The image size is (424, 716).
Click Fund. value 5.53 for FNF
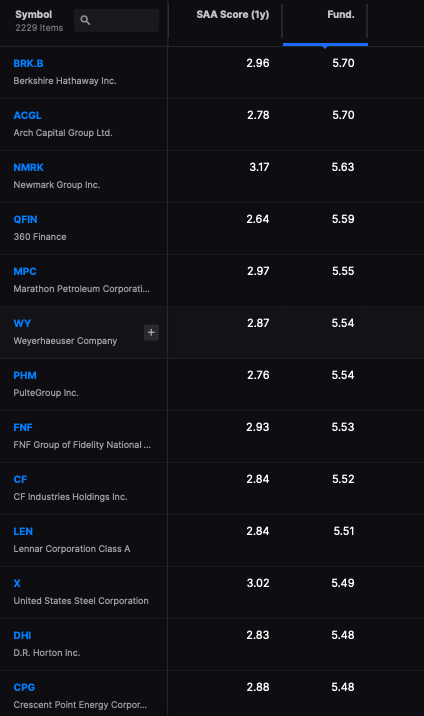(343, 428)
